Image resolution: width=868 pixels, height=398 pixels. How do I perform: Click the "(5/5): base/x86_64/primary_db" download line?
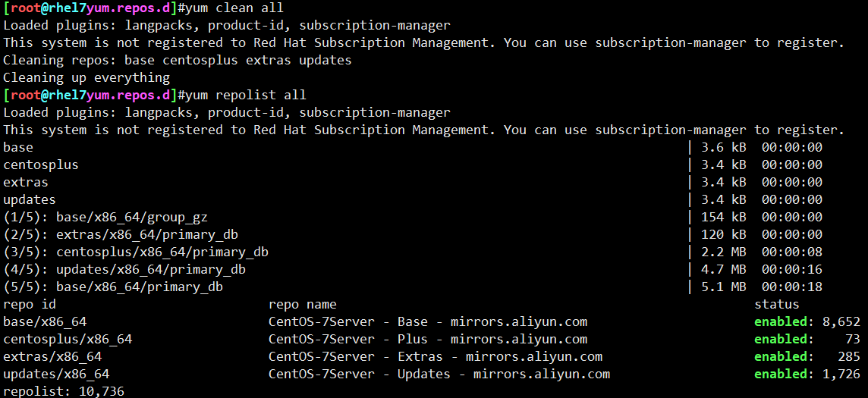click(x=113, y=287)
